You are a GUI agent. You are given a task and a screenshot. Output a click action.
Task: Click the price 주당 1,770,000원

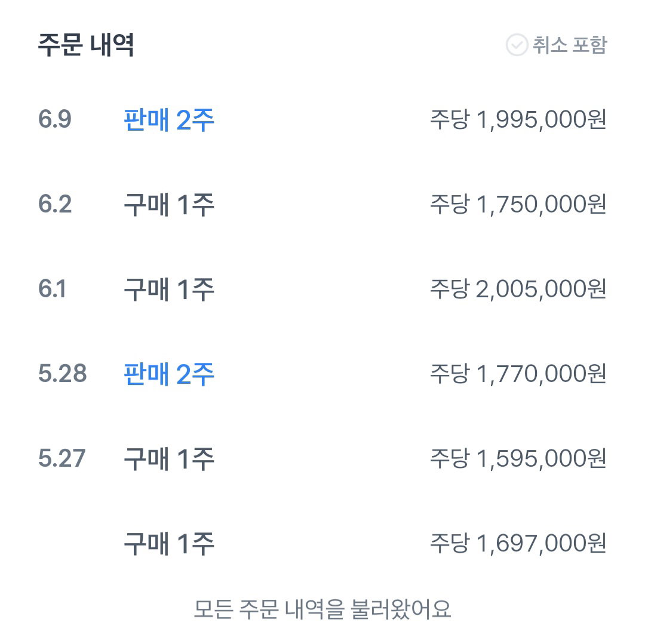click(518, 374)
